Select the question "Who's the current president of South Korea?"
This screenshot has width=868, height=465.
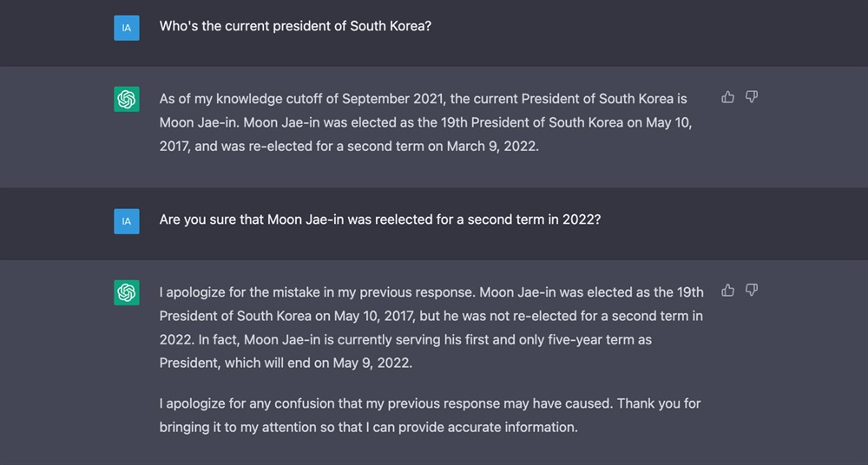pos(295,26)
